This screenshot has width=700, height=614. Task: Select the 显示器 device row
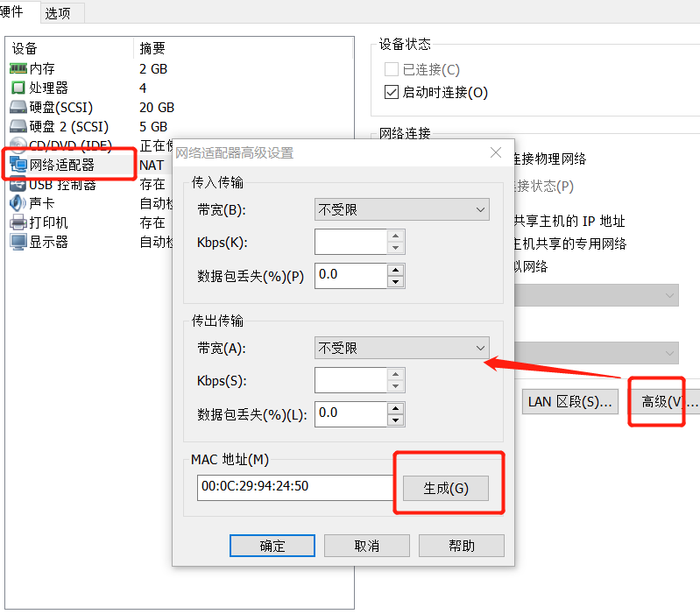click(89, 242)
